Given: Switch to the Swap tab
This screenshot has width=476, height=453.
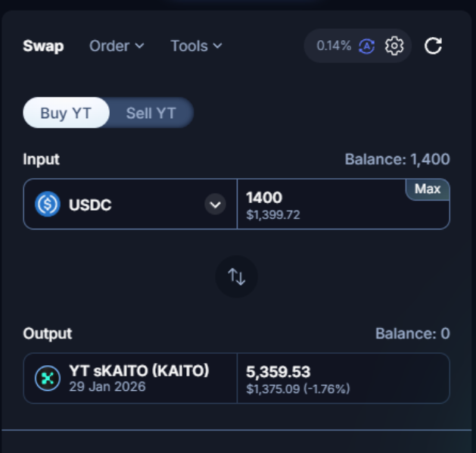Looking at the screenshot, I should pyautogui.click(x=43, y=46).
